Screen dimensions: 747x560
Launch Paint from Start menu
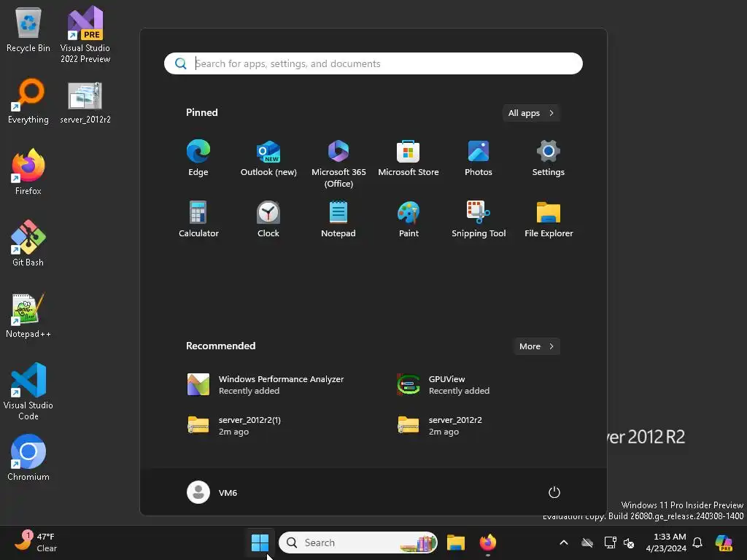pyautogui.click(x=409, y=219)
